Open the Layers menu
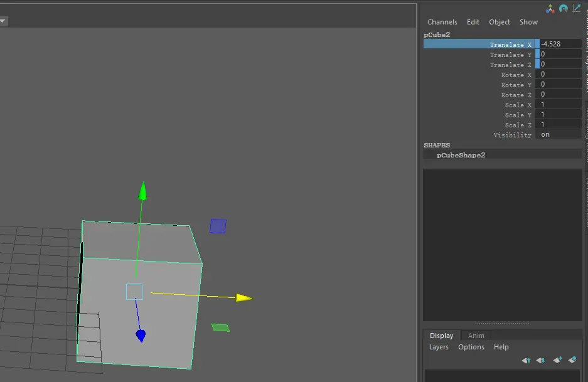This screenshot has width=588, height=382. click(x=439, y=347)
